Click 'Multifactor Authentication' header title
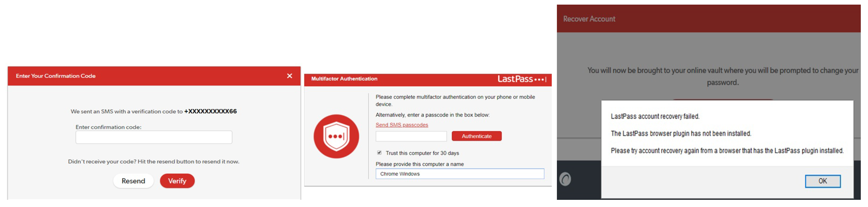868x207 pixels. (x=344, y=79)
